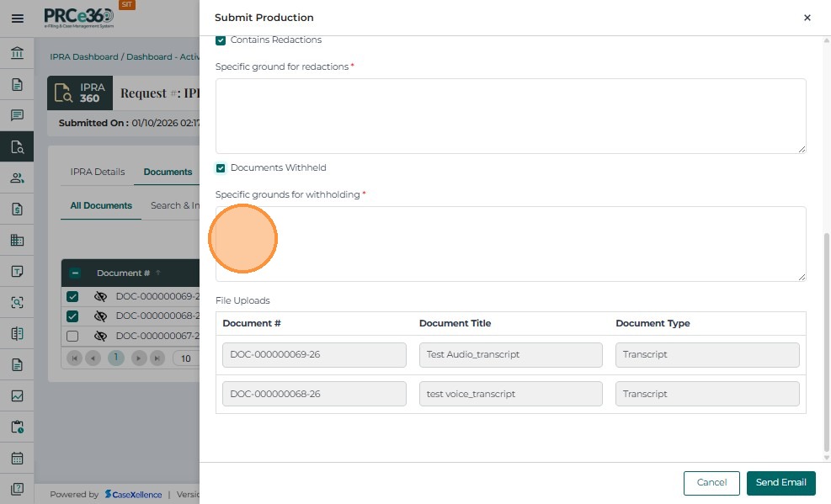The width and height of the screenshot is (831, 504).
Task: Toggle visibility eye for DOC-000000067
Action: pyautogui.click(x=100, y=337)
